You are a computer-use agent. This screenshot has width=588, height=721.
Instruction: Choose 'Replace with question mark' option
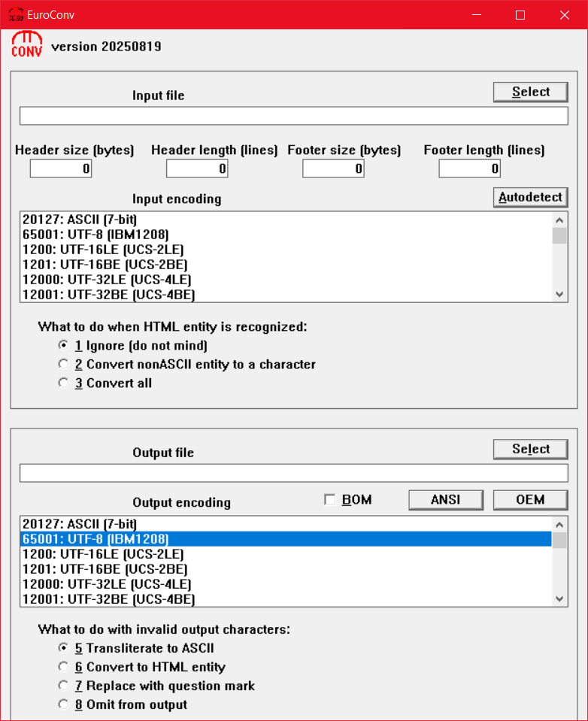pos(63,686)
